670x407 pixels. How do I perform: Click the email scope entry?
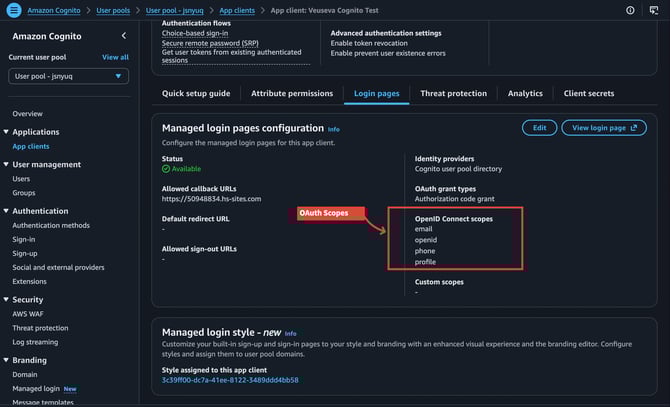423,229
